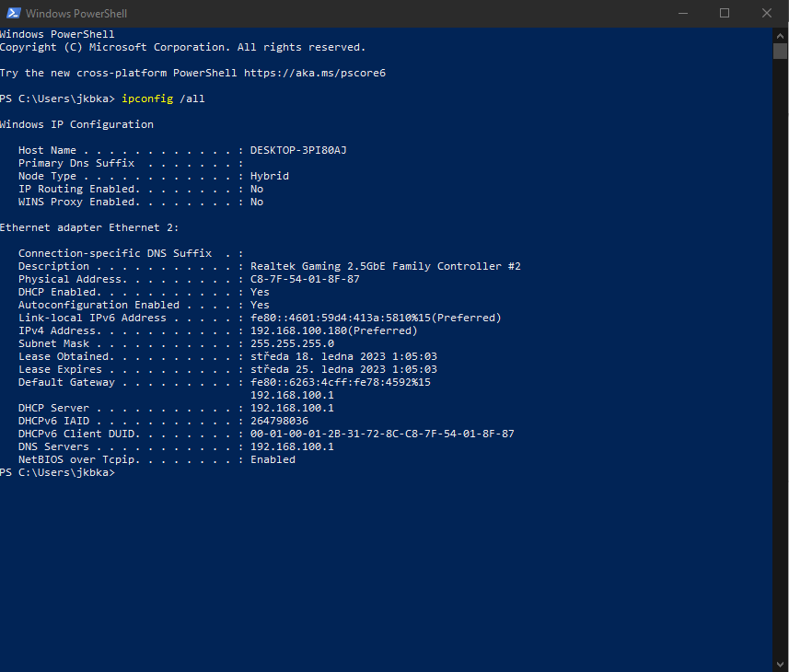
Task: Click the DNS Servers address value
Action: (293, 446)
